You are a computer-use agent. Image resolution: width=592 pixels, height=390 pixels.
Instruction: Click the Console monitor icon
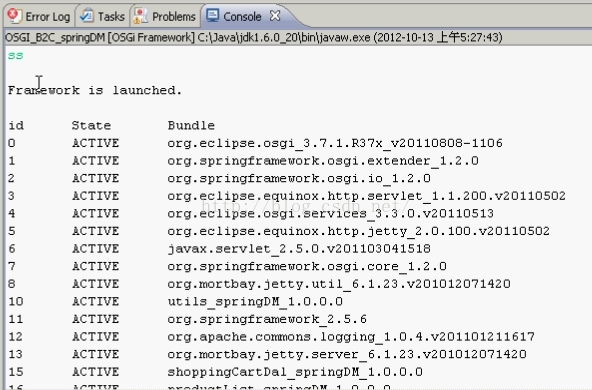[x=213, y=15]
